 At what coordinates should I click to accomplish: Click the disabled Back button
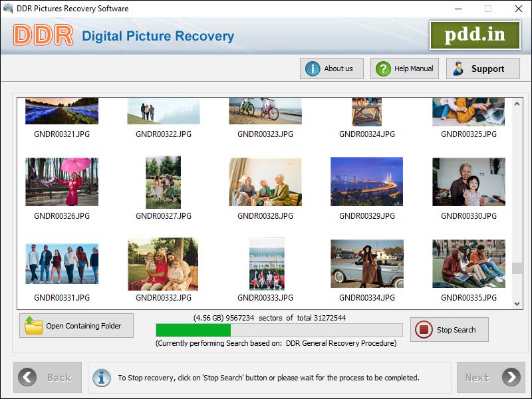pyautogui.click(x=48, y=377)
